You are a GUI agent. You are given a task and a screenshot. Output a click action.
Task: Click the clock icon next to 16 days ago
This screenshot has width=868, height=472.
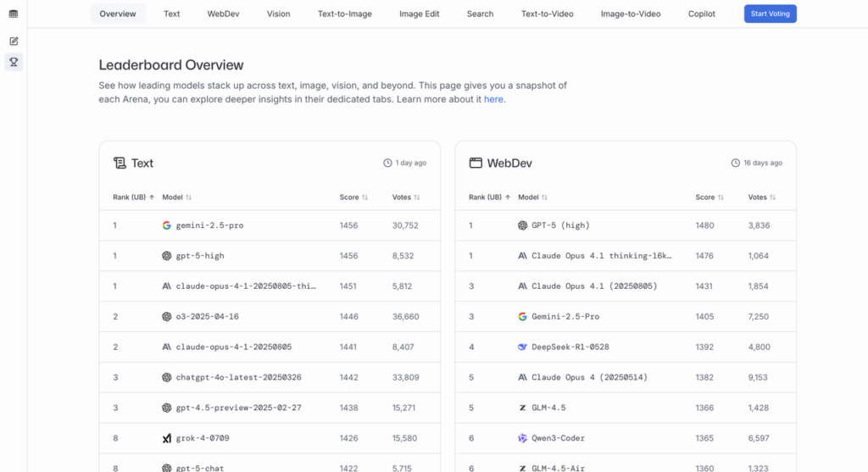(735, 163)
